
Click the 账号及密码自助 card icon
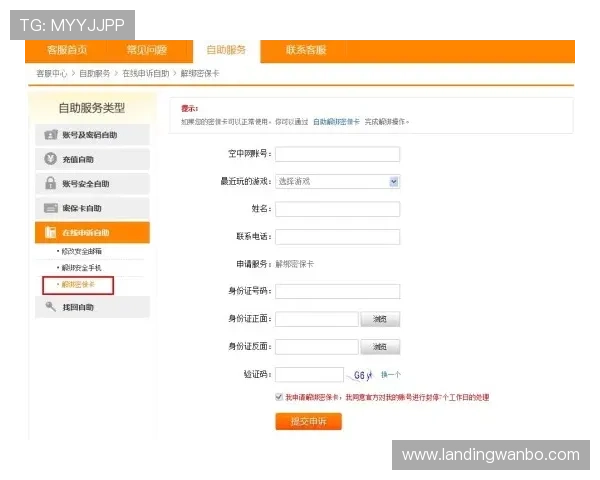[x=51, y=135]
